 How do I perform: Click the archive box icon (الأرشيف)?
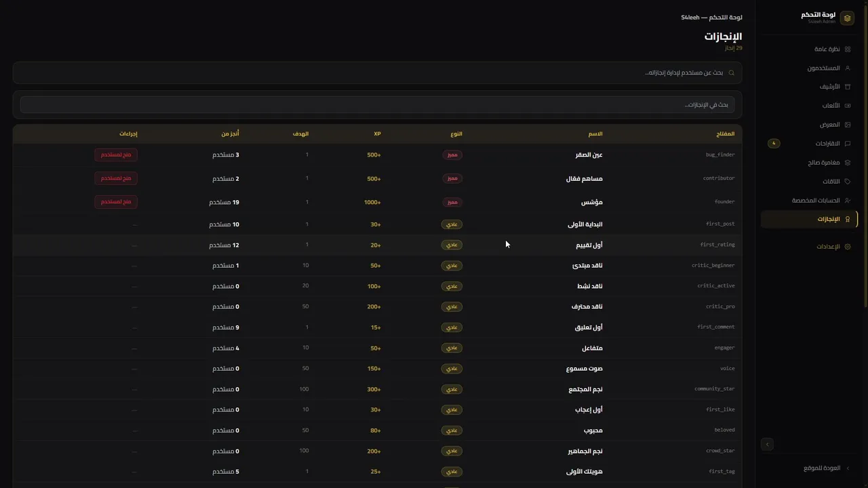pyautogui.click(x=848, y=87)
